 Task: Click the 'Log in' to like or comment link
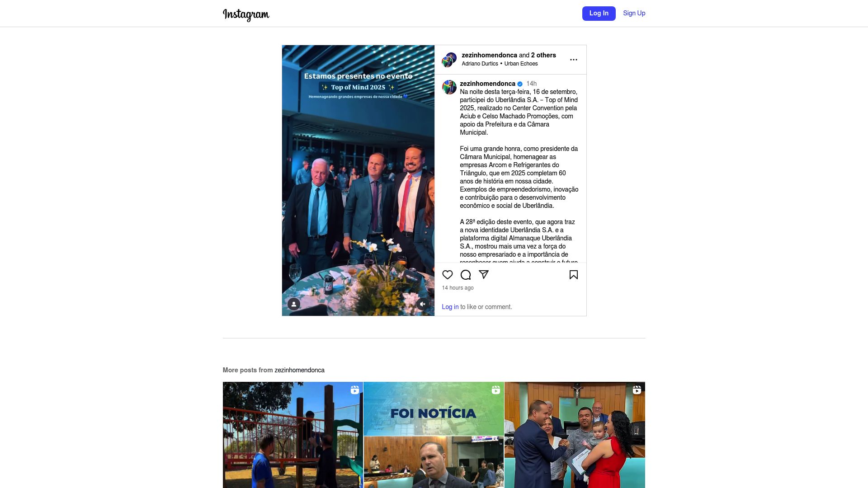[x=450, y=307]
